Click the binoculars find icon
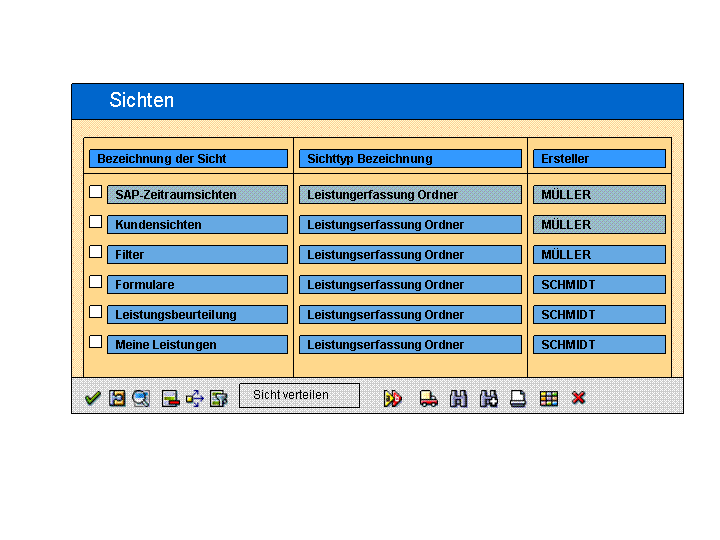 [x=458, y=398]
